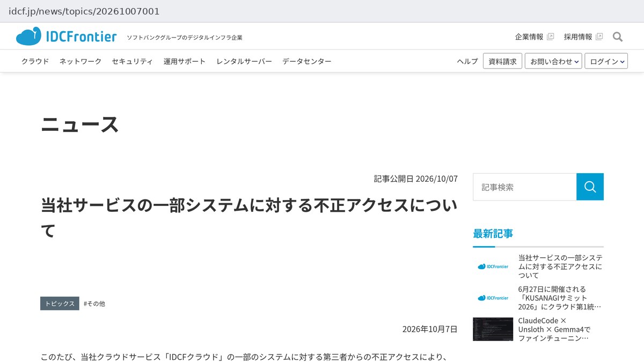
Task: Click the external link icon beside 採用情報
Action: click(x=599, y=37)
